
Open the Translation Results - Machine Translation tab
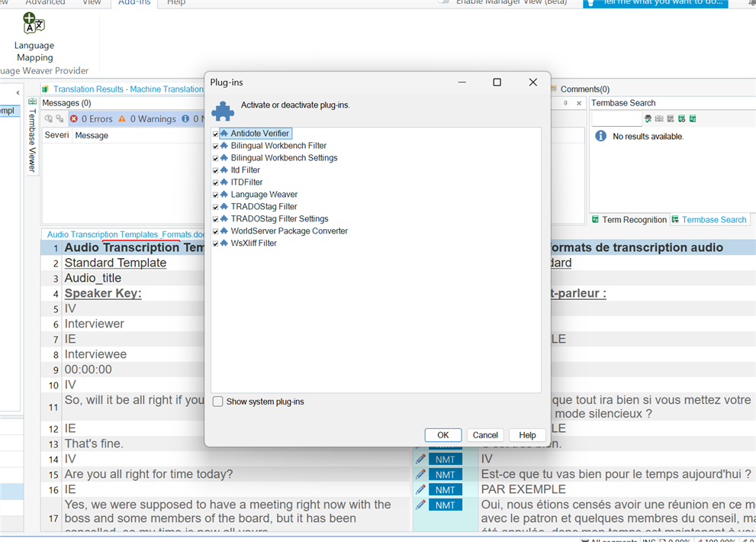124,89
